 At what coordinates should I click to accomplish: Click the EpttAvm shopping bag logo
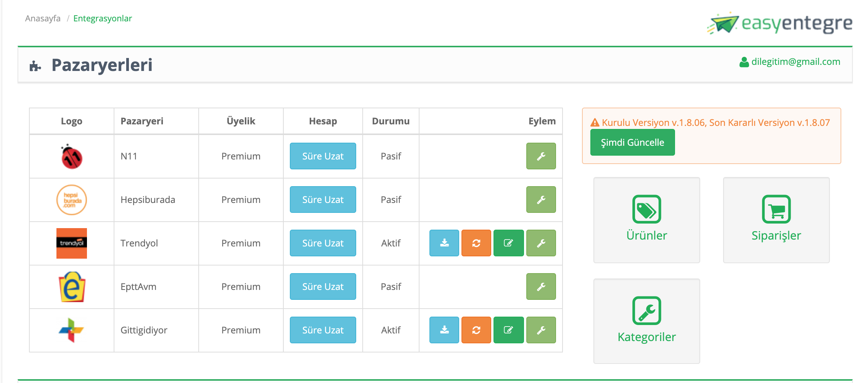pyautogui.click(x=72, y=287)
